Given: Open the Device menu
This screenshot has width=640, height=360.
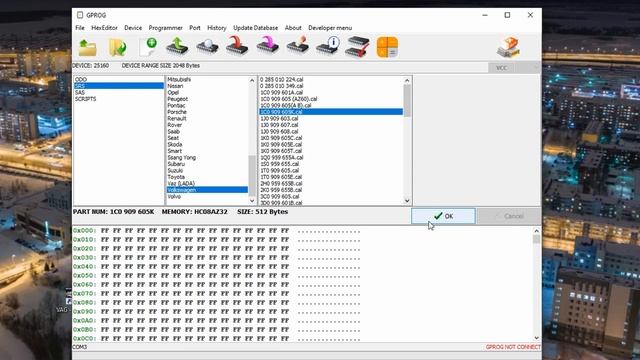Looking at the screenshot, I should pyautogui.click(x=133, y=28).
